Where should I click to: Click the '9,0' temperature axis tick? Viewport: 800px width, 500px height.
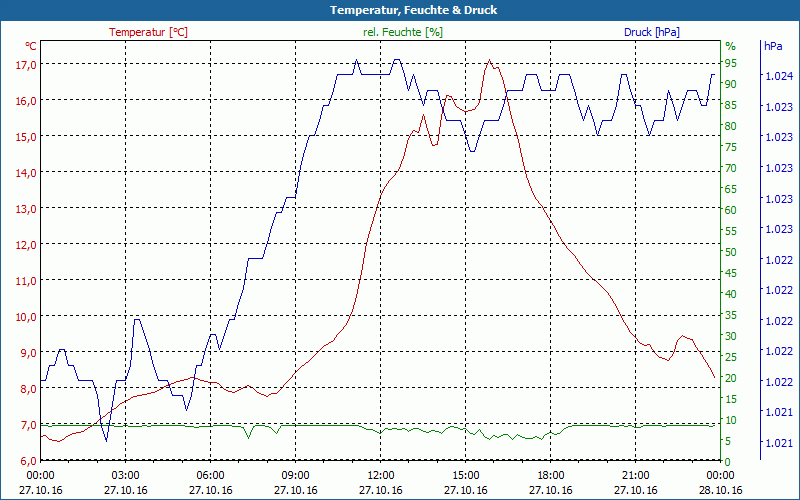[x=29, y=353]
